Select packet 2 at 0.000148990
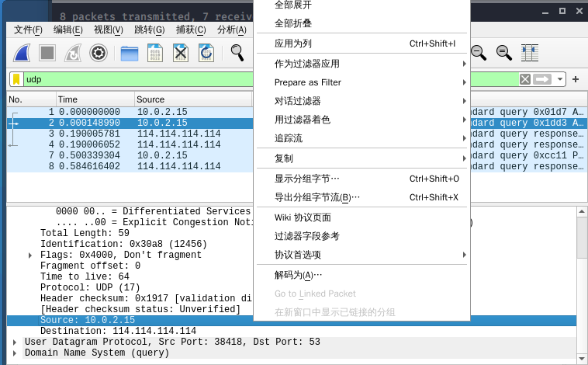 (130, 123)
